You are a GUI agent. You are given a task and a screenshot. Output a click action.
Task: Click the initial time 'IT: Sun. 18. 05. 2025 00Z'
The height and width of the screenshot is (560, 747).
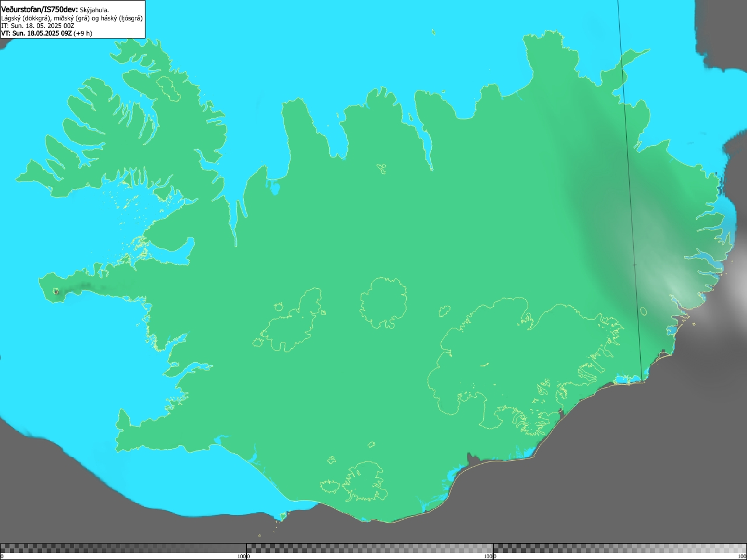[38, 26]
